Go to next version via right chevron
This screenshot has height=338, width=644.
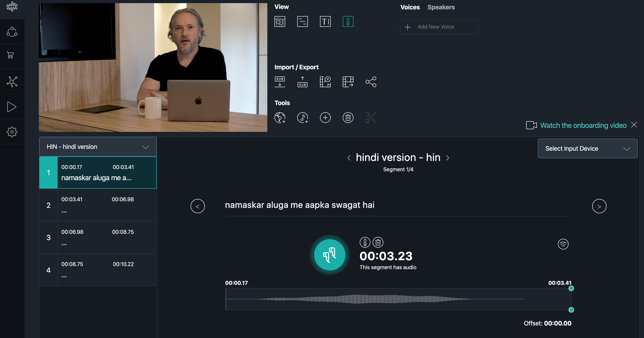coord(447,158)
